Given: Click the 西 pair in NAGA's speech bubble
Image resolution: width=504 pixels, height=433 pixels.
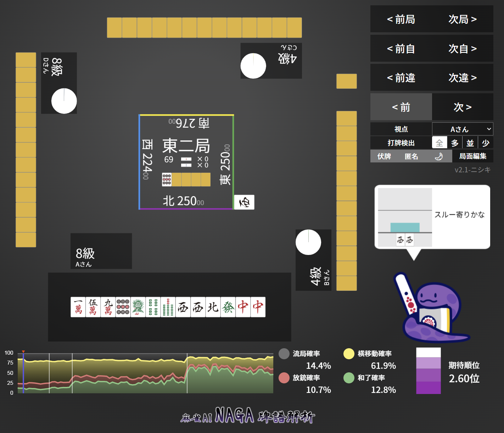Looking at the screenshot, I should pyautogui.click(x=405, y=240).
